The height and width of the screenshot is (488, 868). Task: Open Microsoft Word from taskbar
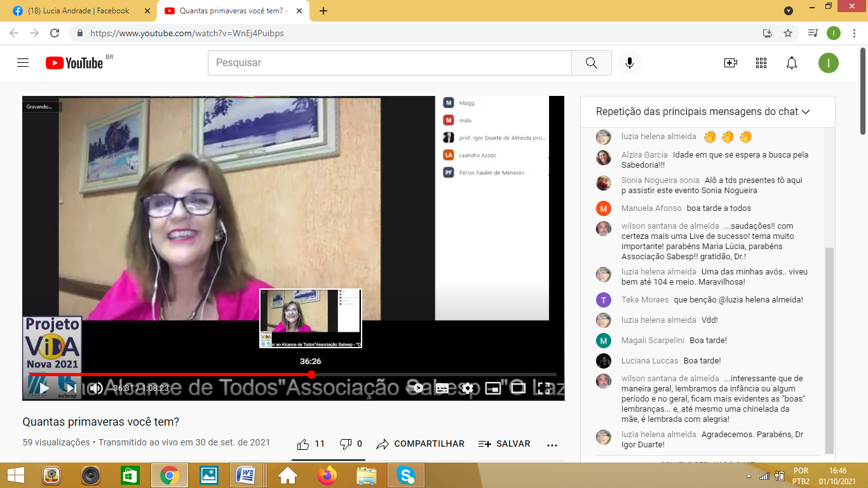coord(246,475)
